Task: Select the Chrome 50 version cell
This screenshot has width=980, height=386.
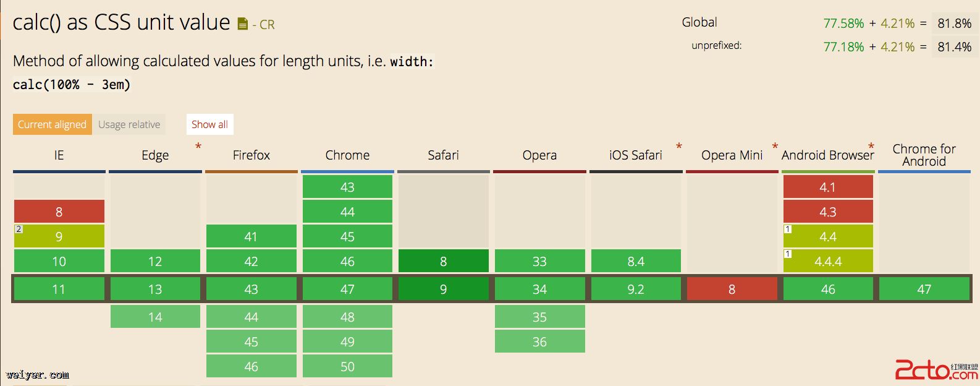Action: [x=347, y=366]
